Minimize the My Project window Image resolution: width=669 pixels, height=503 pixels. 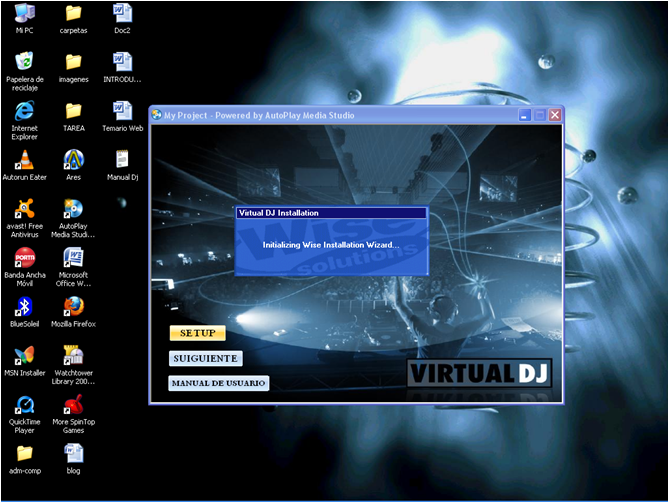coord(525,115)
